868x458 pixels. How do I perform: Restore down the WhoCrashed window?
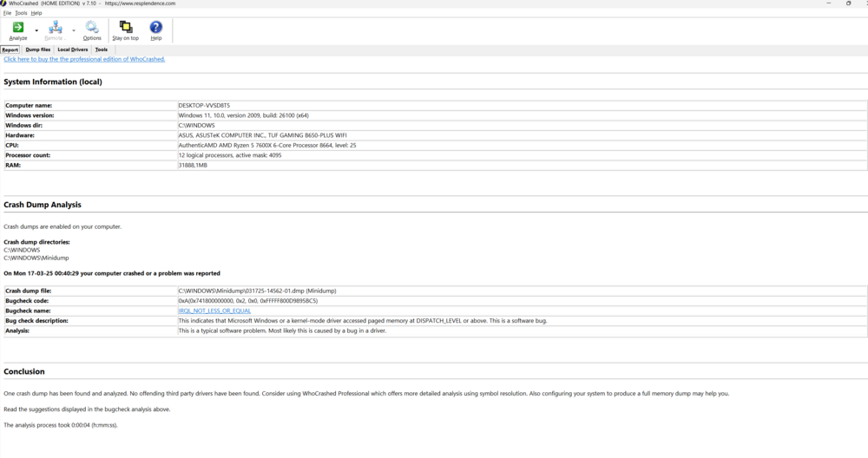848,3
